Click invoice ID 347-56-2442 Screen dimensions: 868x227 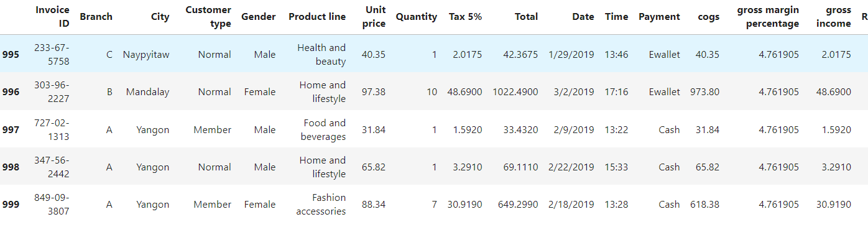(x=52, y=167)
